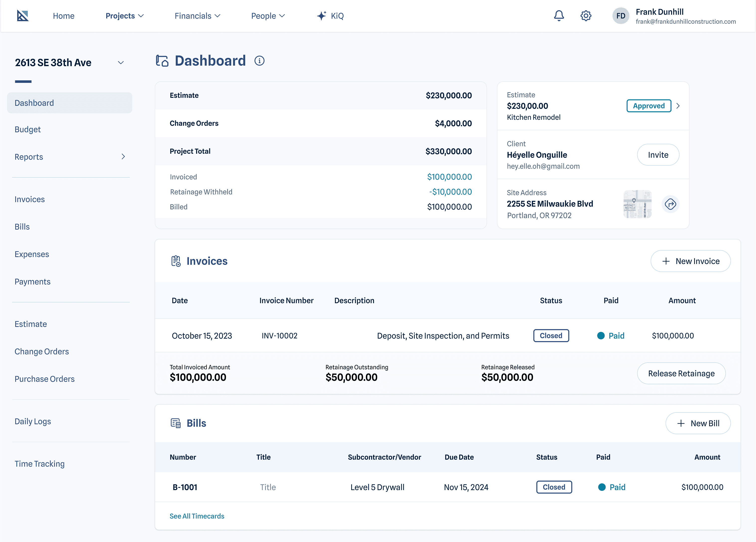Click client name Héyelle Onguille
Viewport: 756px width, 542px height.
click(537, 155)
